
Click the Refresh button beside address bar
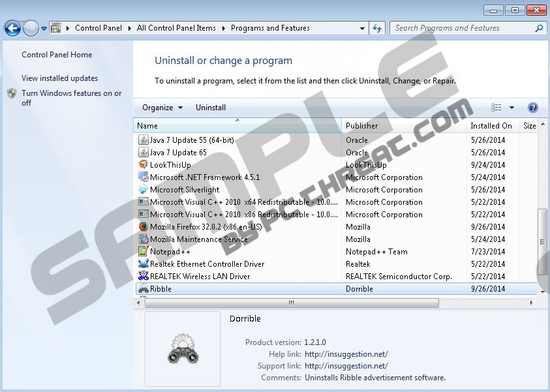tap(376, 28)
